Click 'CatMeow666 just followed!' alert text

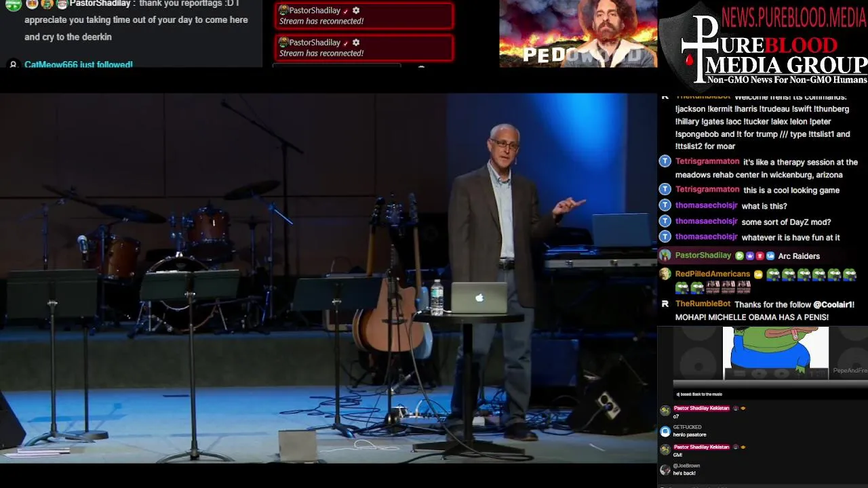(79, 64)
